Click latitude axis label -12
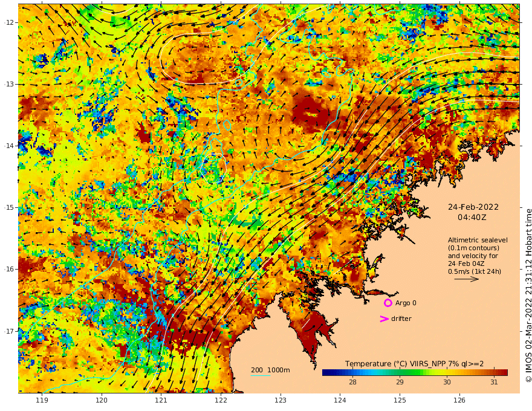532x411 pixels. [9, 22]
